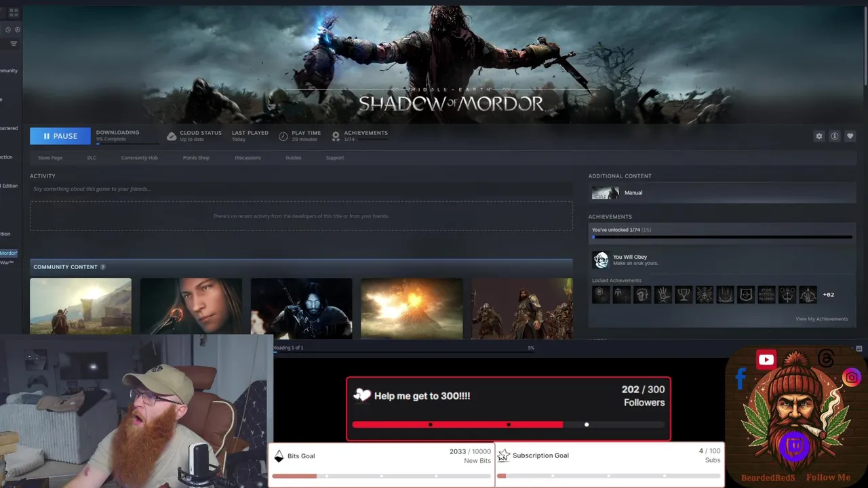The height and width of the screenshot is (488, 868).
Task: Click the Cloud Status cloud icon
Action: coord(172,136)
